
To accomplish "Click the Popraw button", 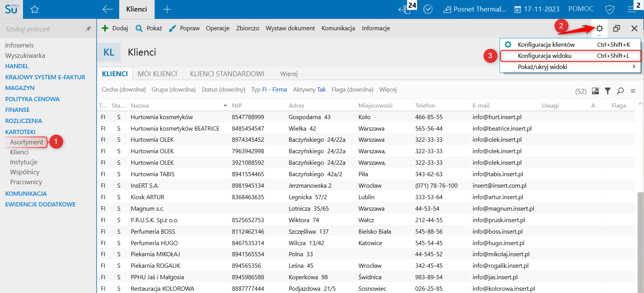I will pos(184,28).
